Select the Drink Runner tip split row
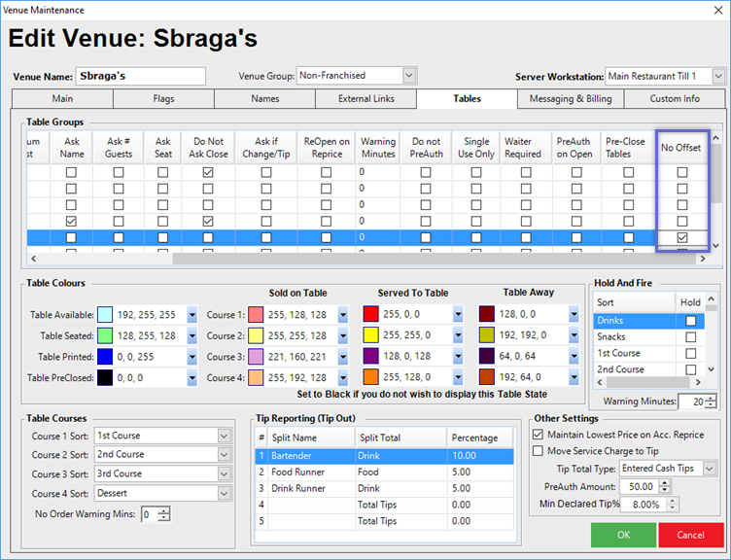The image size is (731, 560). coord(385,489)
